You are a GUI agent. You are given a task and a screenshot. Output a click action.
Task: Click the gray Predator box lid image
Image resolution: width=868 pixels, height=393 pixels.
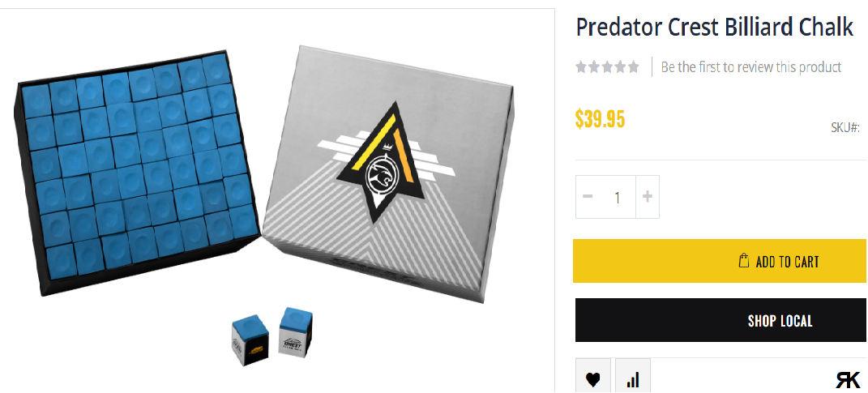[388, 174]
